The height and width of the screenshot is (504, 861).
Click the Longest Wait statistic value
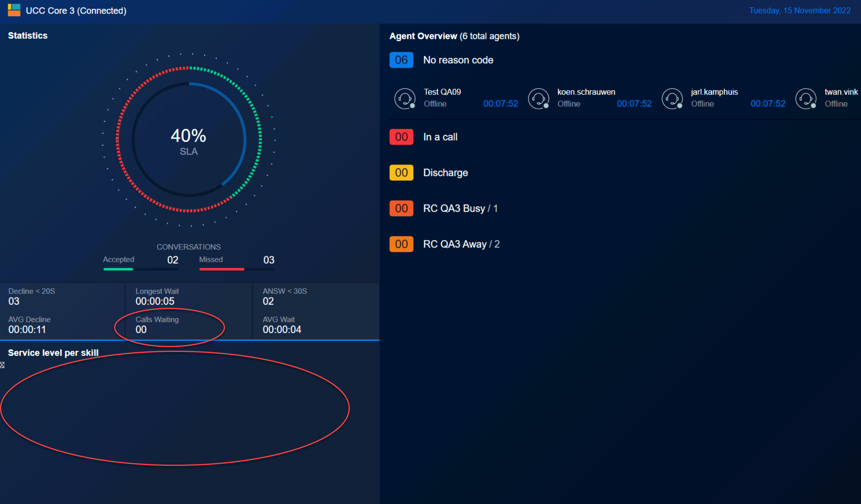(x=155, y=301)
